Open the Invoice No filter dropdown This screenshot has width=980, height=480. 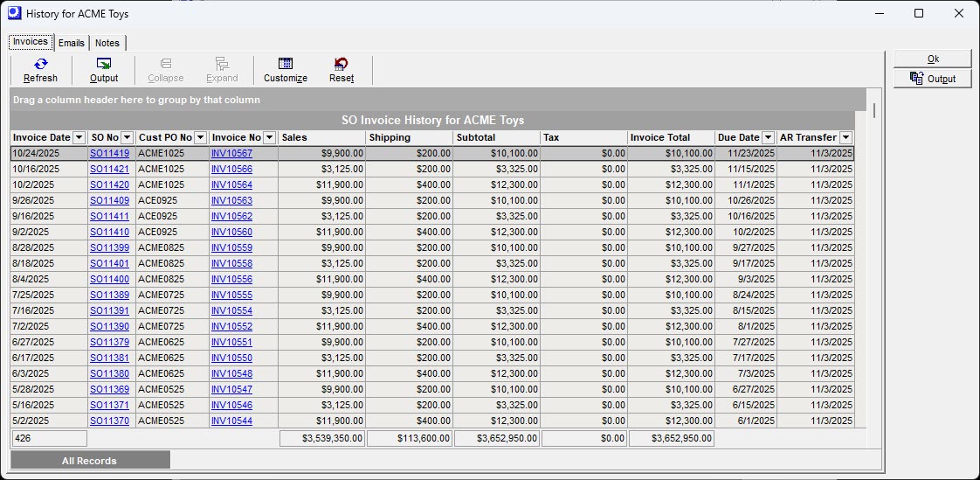(x=269, y=137)
